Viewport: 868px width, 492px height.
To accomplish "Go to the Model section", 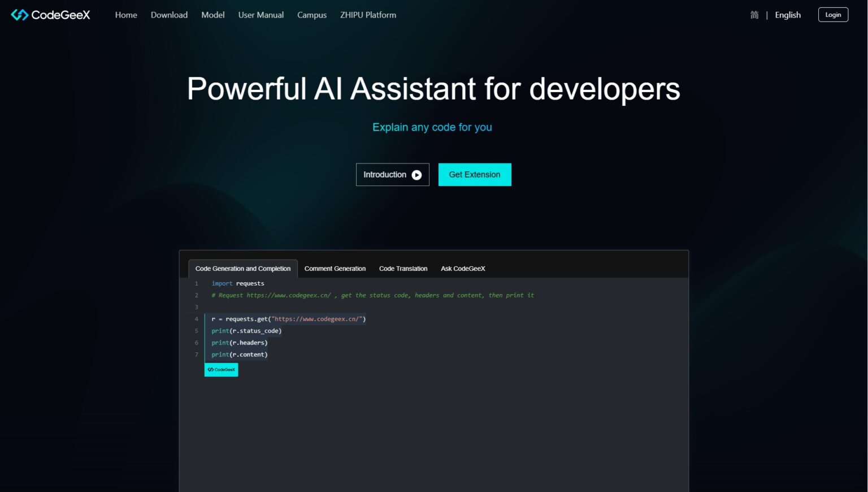I will (x=213, y=15).
